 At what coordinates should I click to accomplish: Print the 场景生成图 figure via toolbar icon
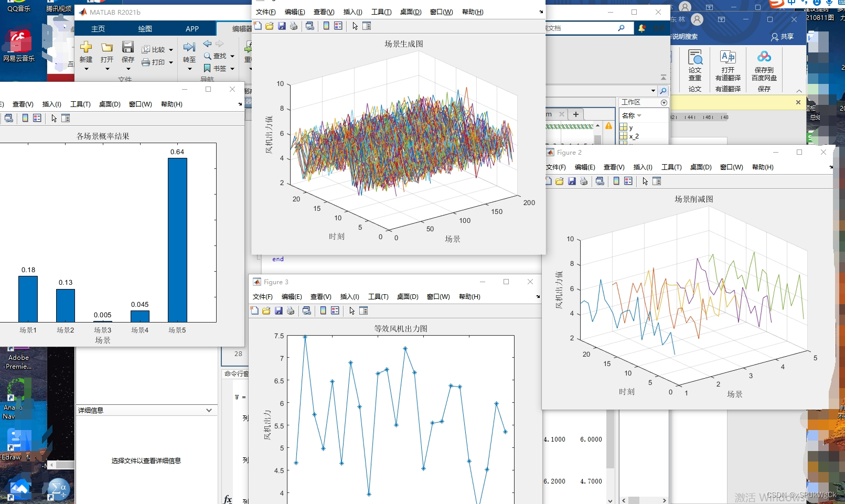pyautogui.click(x=294, y=26)
